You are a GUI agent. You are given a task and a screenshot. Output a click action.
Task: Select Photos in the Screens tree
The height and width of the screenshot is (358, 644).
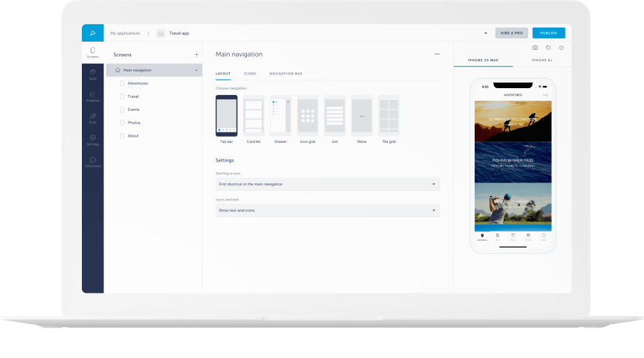pyautogui.click(x=134, y=123)
